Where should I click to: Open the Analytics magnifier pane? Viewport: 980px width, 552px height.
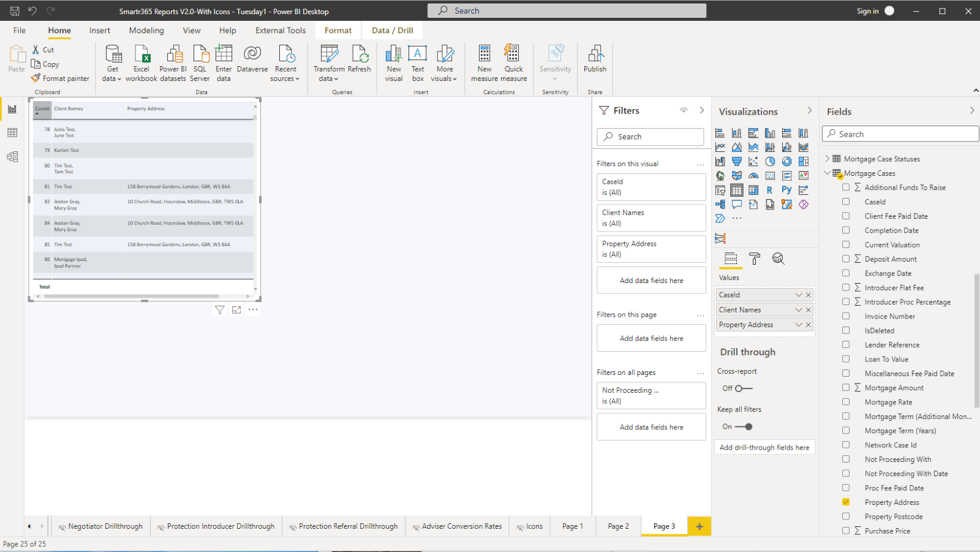pos(778,259)
